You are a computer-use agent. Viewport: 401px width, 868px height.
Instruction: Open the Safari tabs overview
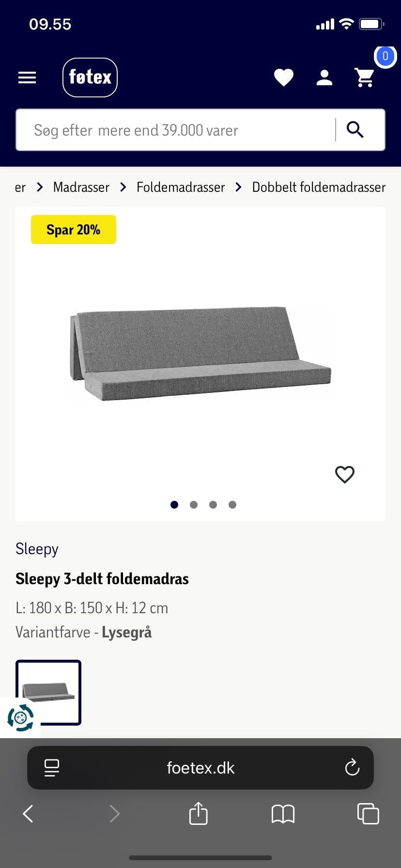coord(368,814)
